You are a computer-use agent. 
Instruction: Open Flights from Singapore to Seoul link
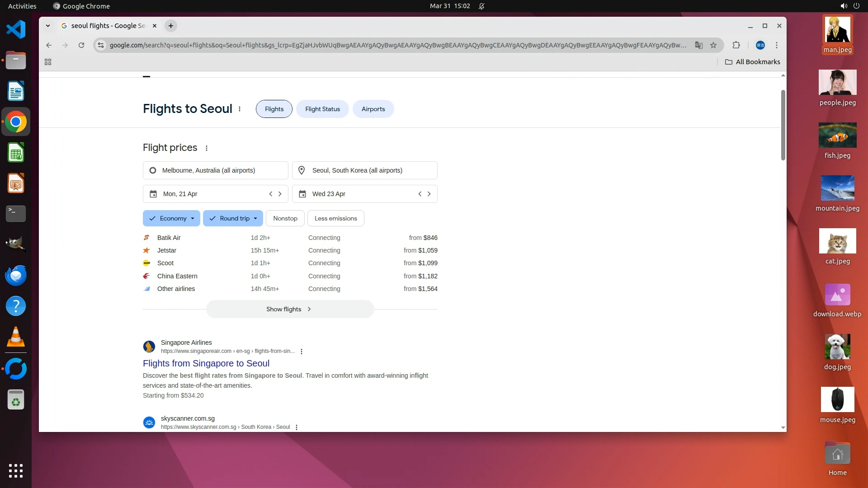(206, 363)
